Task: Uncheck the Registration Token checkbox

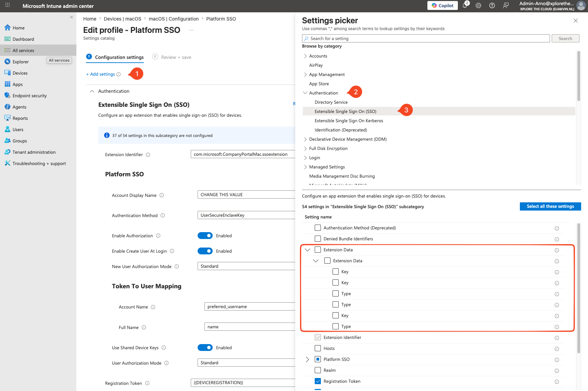Action: [x=317, y=381]
